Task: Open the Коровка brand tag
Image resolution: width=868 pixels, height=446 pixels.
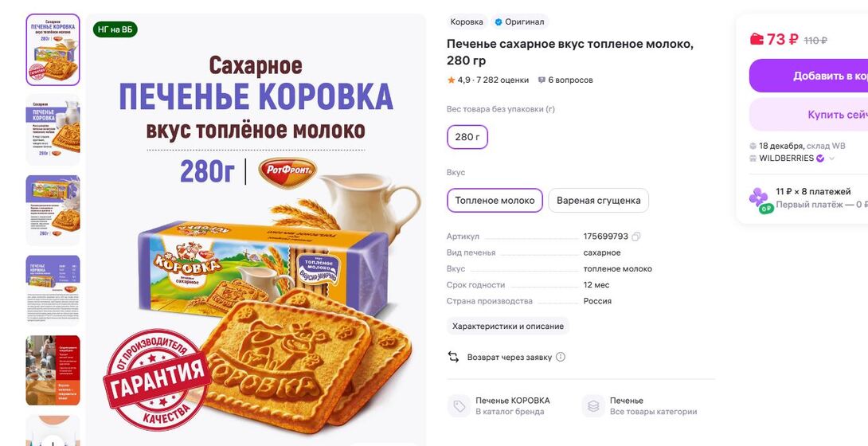Action: [x=467, y=22]
